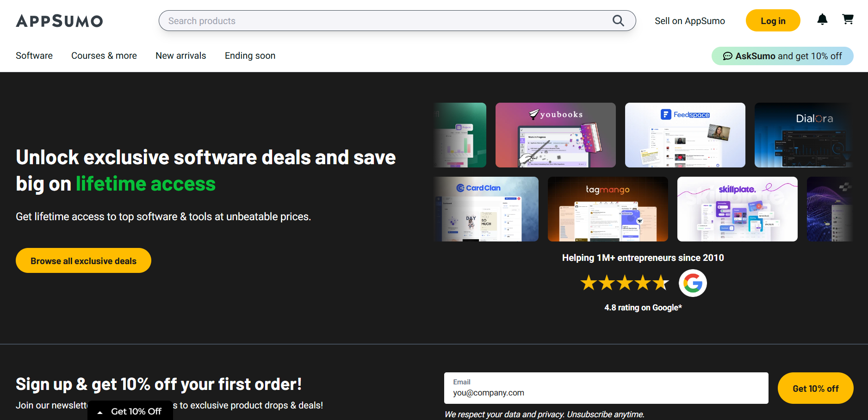This screenshot has height=420, width=868.
Task: Click the search magnifier icon
Action: (618, 21)
